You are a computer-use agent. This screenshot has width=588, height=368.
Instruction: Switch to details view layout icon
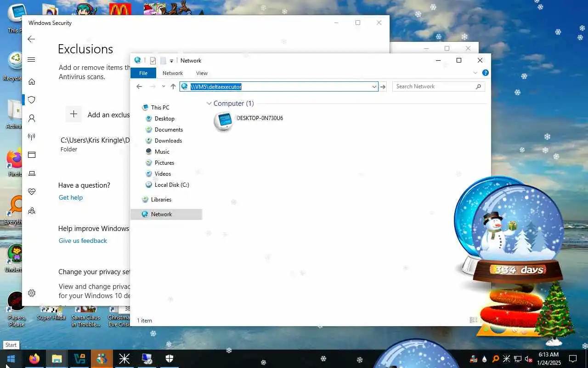tap(474, 320)
